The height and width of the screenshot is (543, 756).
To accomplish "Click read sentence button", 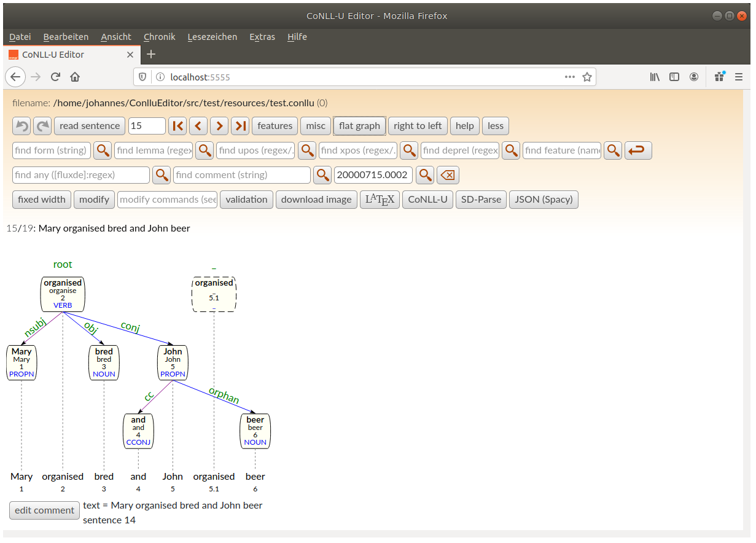I will 90,126.
